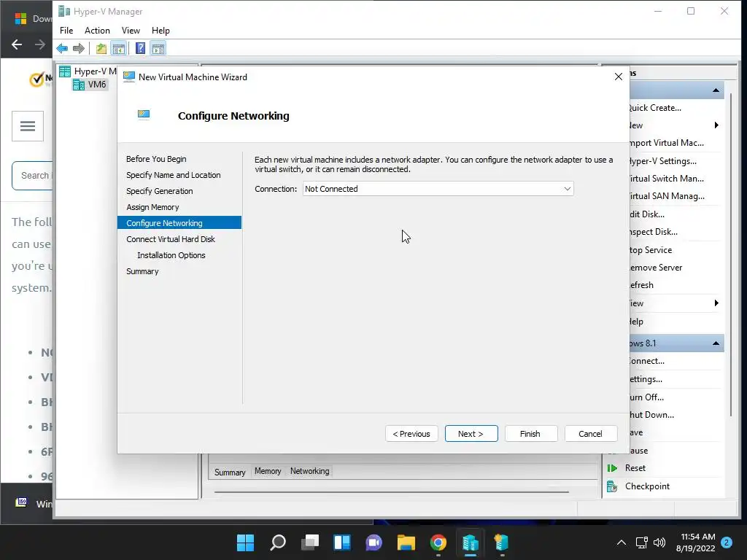747x560 pixels.
Task: Open the Help menu
Action: [x=160, y=31]
